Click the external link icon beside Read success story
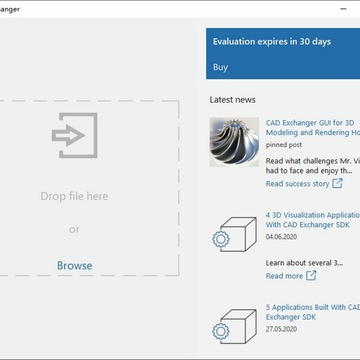 tap(338, 183)
